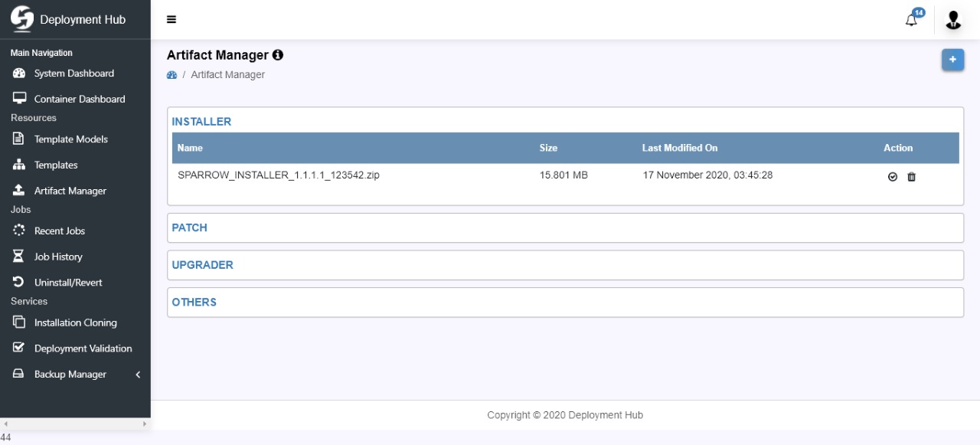Image resolution: width=980 pixels, height=445 pixels.
Task: Open System Dashboard from sidebar
Action: pyautogui.click(x=73, y=74)
